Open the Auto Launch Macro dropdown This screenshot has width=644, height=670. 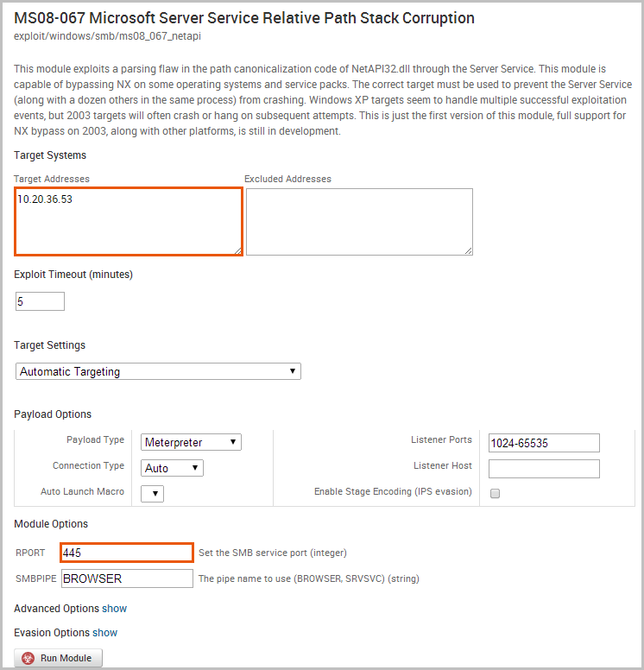tap(152, 493)
